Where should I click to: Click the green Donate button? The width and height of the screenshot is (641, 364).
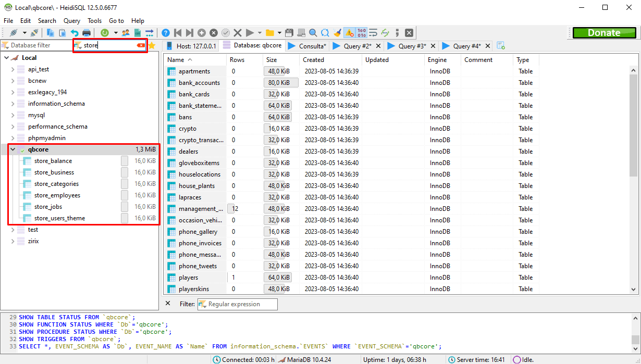[604, 33]
